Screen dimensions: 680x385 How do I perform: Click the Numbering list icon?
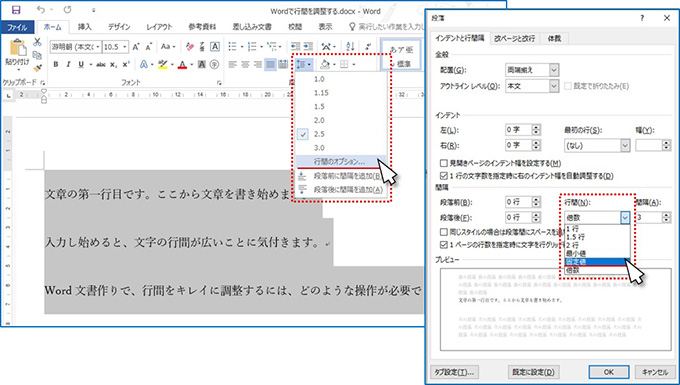coord(252,46)
